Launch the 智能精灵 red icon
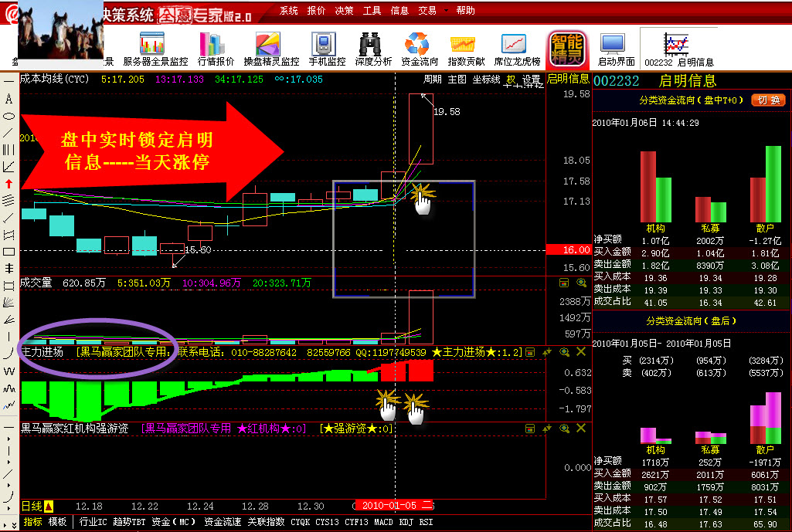The height and width of the screenshot is (532, 792). pos(566,49)
